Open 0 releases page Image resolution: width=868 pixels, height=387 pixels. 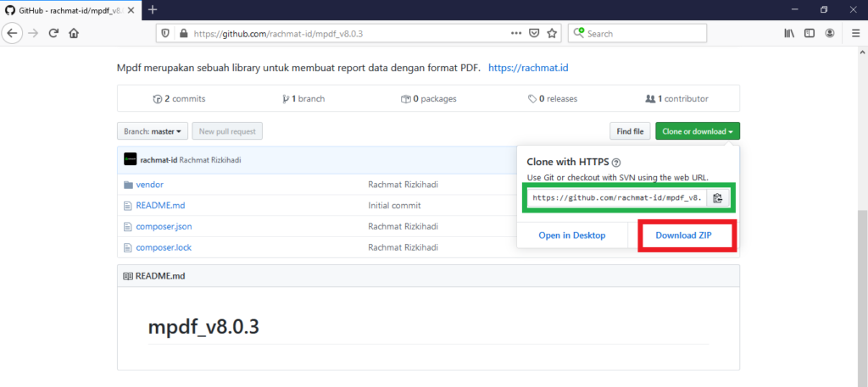pos(553,99)
